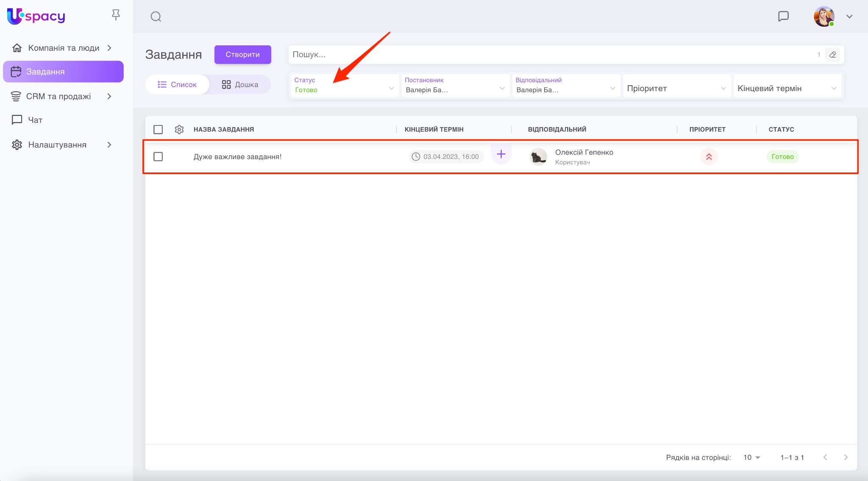
Task: Click into the Пошук search field
Action: pyautogui.click(x=547, y=55)
